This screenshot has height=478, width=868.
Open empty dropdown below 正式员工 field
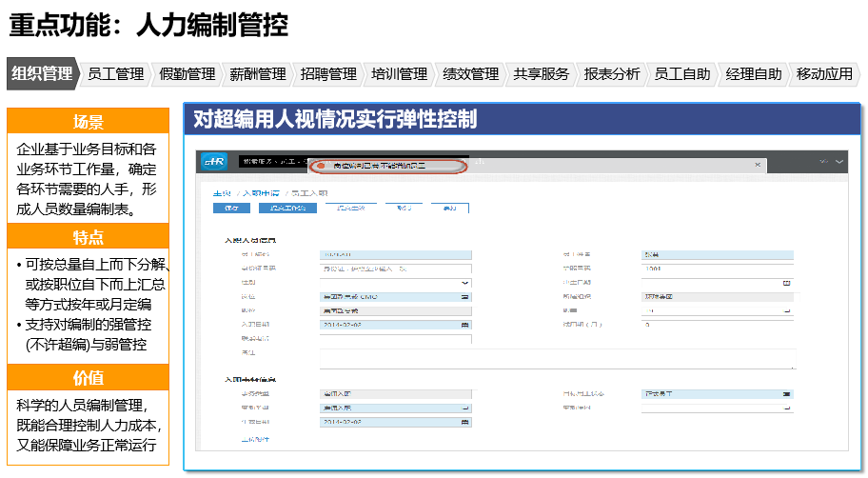pyautogui.click(x=786, y=408)
